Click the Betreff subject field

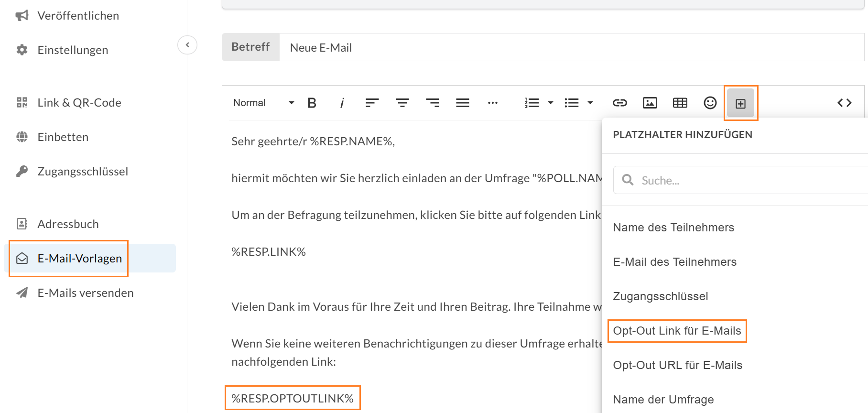pyautogui.click(x=572, y=47)
